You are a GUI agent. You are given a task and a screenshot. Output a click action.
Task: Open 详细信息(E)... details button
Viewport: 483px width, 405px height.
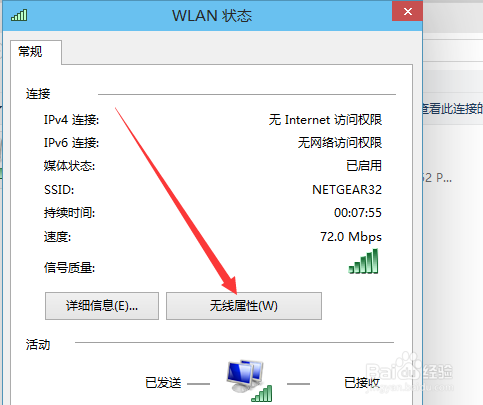102,306
